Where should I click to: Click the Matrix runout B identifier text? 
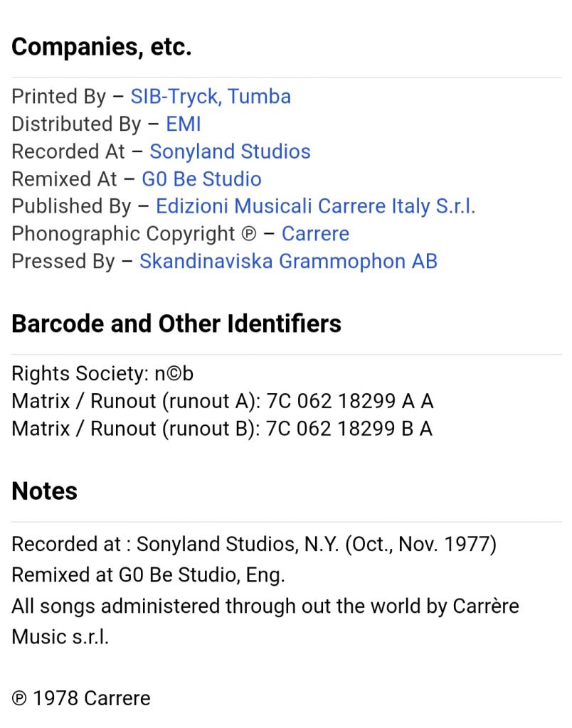pos(222,429)
